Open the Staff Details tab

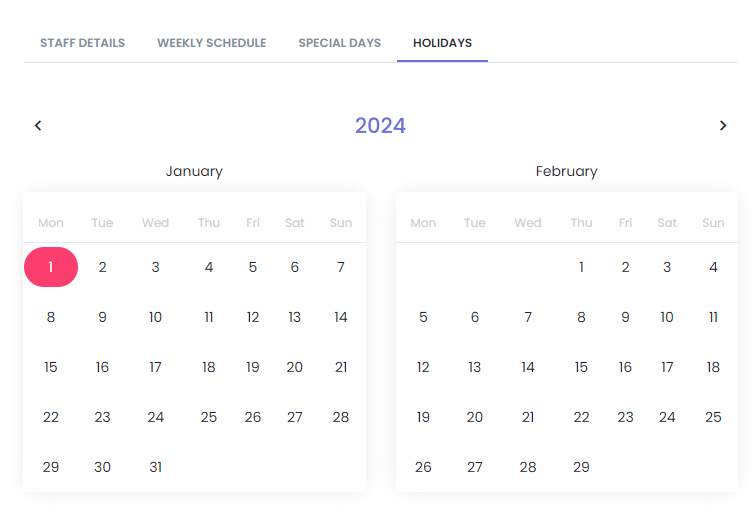pos(82,43)
